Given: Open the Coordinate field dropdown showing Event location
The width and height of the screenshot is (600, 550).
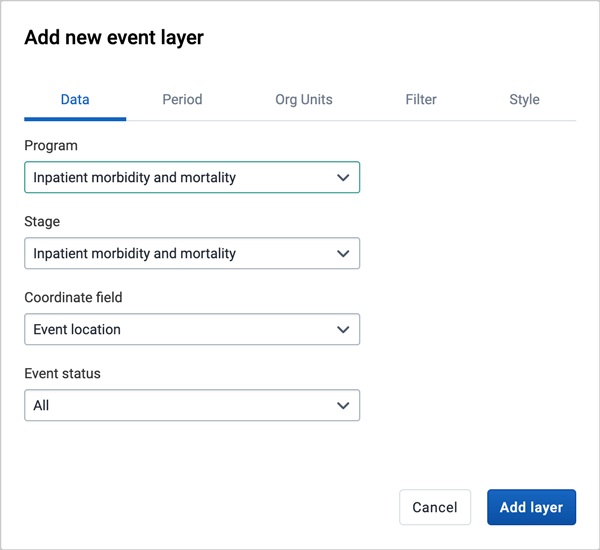Looking at the screenshot, I should click(x=192, y=329).
